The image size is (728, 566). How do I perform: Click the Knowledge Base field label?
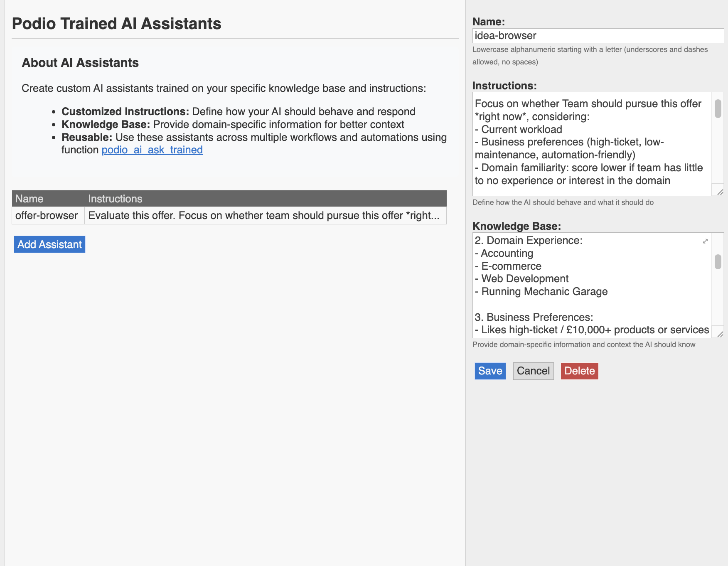[516, 226]
